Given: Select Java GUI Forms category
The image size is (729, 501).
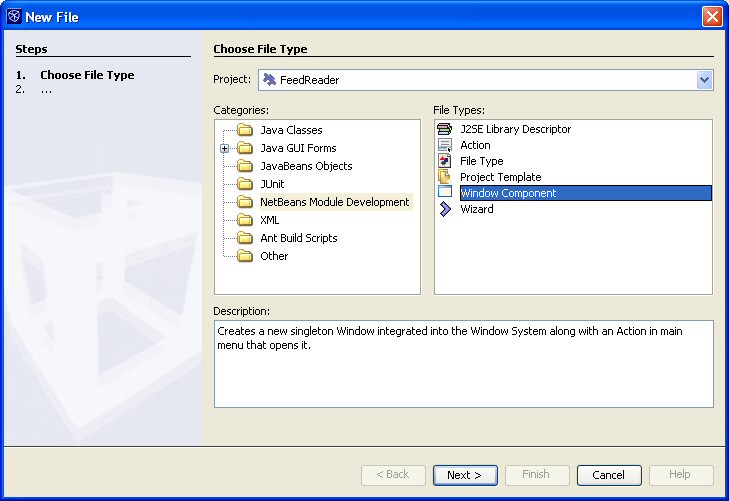Looking at the screenshot, I should pyautogui.click(x=298, y=148).
